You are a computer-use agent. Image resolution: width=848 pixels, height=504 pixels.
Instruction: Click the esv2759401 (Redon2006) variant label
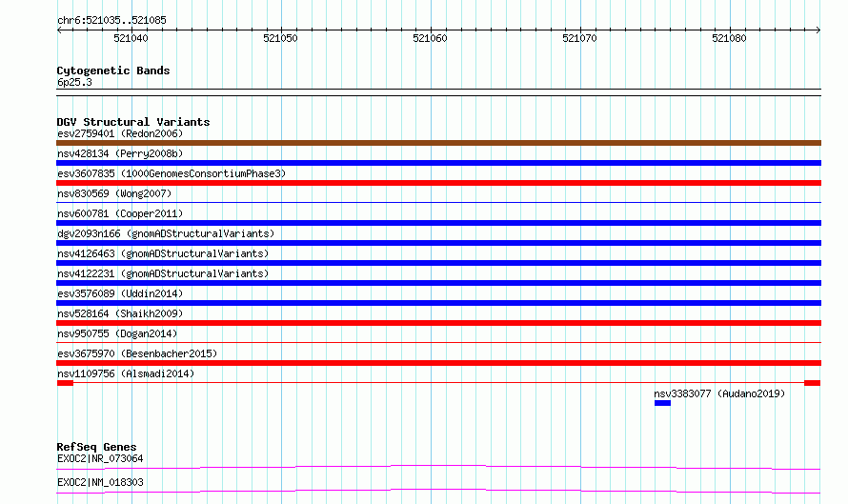click(120, 133)
